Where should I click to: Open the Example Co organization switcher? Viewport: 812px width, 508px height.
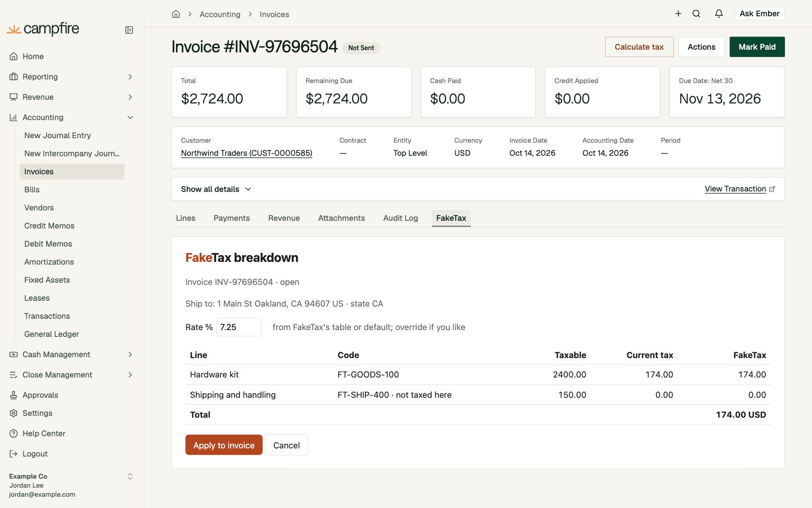[130, 476]
